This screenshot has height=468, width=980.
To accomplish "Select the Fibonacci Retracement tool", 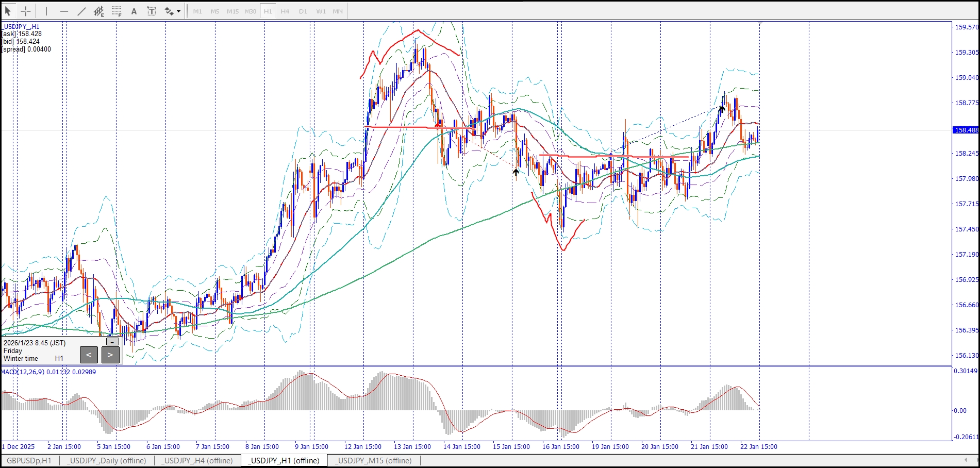I will (x=117, y=11).
